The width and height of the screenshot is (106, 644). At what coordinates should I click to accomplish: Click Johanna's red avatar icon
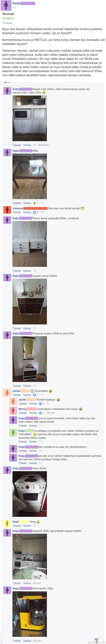tap(7, 210)
